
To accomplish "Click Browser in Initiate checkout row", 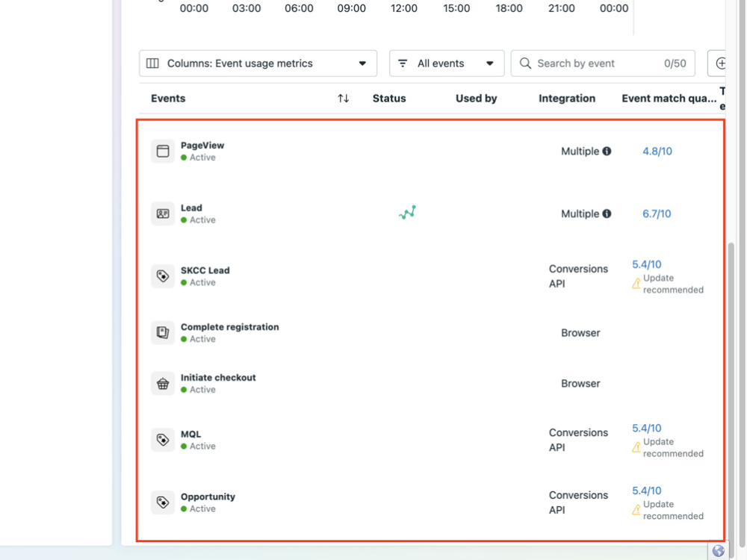I will (x=580, y=383).
